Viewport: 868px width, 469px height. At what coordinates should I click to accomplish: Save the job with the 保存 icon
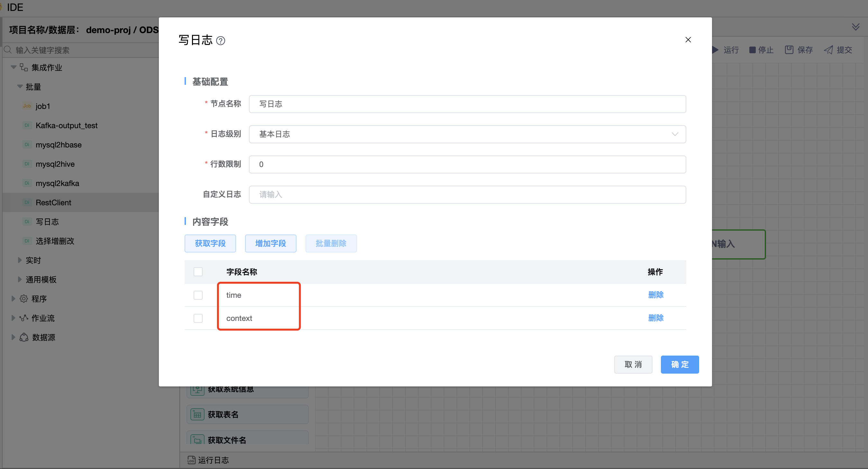[x=789, y=49]
